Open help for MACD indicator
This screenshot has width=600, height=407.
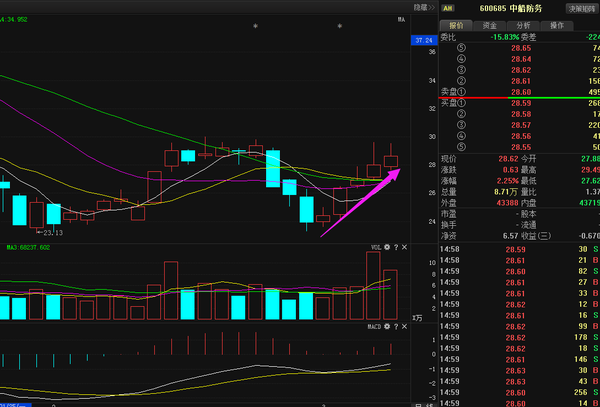[396, 327]
